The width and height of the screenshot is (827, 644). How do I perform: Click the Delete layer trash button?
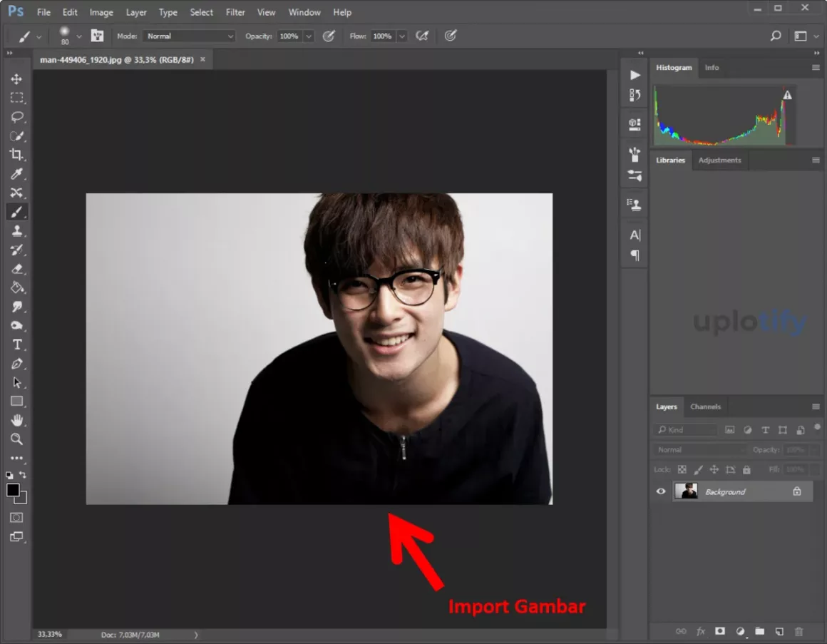(798, 631)
